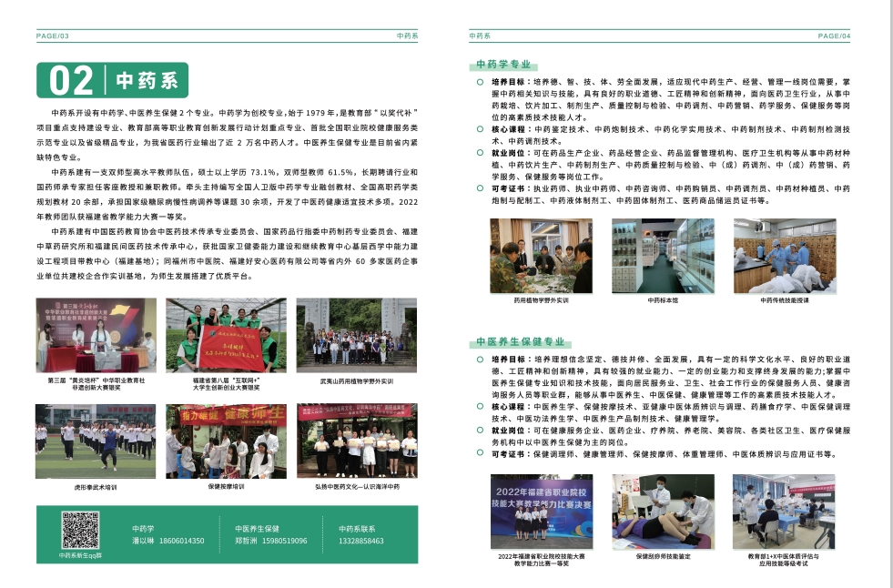Click the bullet circle beside 中医养生保健 培养目标
893x588 pixels.
coord(480,360)
